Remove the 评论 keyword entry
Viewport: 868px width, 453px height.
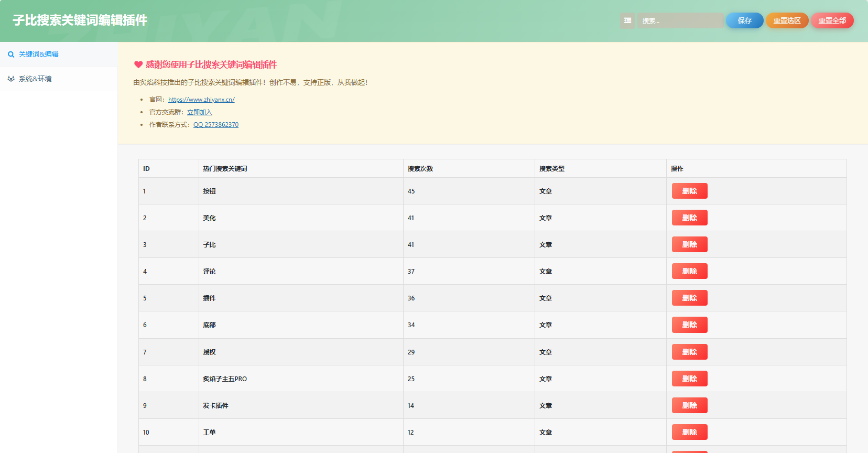pyautogui.click(x=689, y=271)
